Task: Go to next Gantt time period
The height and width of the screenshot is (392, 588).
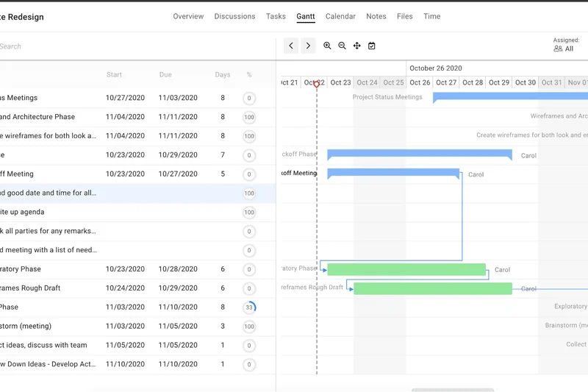Action: 308,46
